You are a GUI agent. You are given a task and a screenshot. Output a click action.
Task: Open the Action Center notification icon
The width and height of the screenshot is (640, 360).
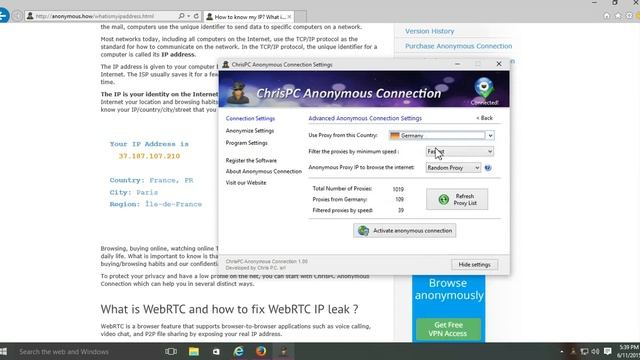tap(608, 351)
